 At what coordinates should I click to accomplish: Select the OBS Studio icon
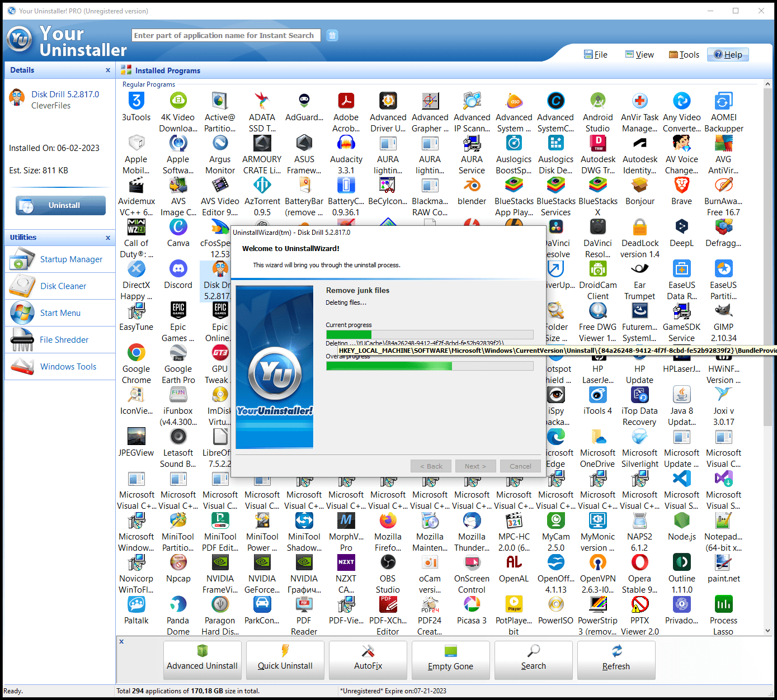tap(388, 562)
